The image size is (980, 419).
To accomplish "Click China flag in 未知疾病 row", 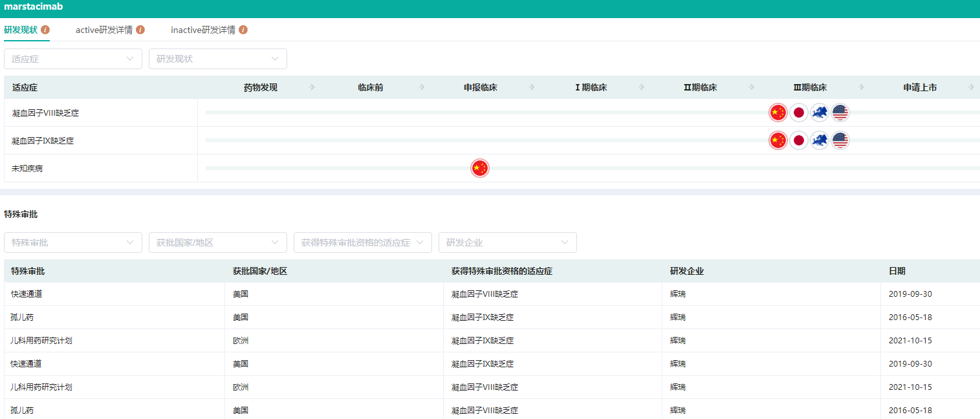I will 479,168.
